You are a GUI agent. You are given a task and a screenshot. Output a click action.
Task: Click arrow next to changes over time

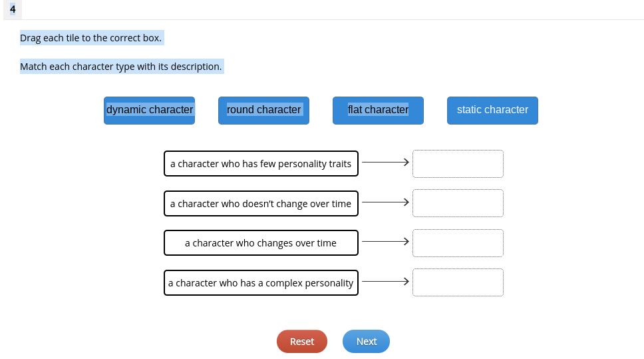[385, 241]
